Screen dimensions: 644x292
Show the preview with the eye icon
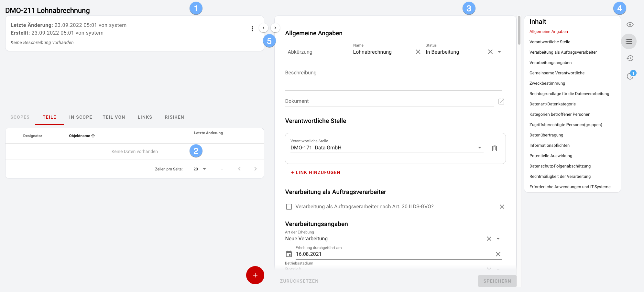coord(630,25)
